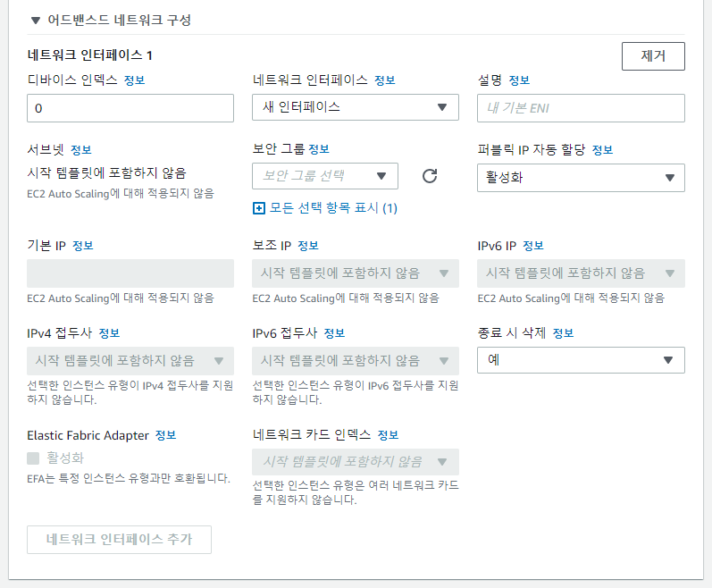Open the 네트워크 인터페이스 새 인터페이스 dropdown
The width and height of the screenshot is (712, 588).
(355, 107)
